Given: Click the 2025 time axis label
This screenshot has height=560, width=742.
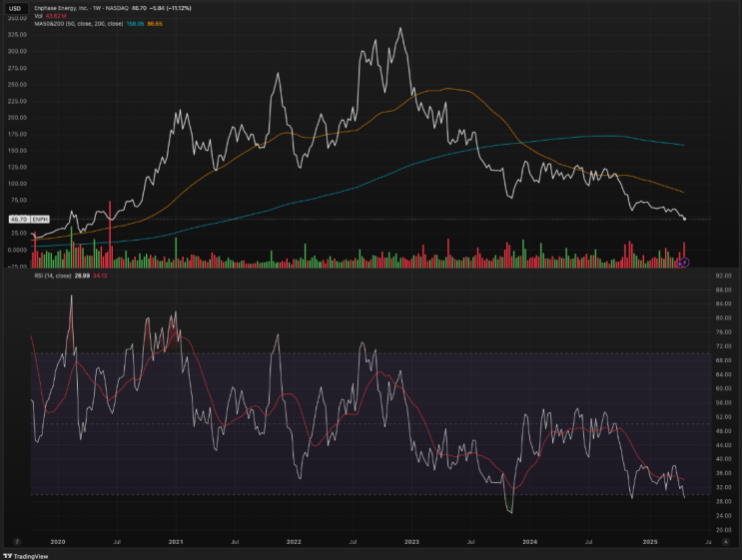Looking at the screenshot, I should tap(650, 542).
